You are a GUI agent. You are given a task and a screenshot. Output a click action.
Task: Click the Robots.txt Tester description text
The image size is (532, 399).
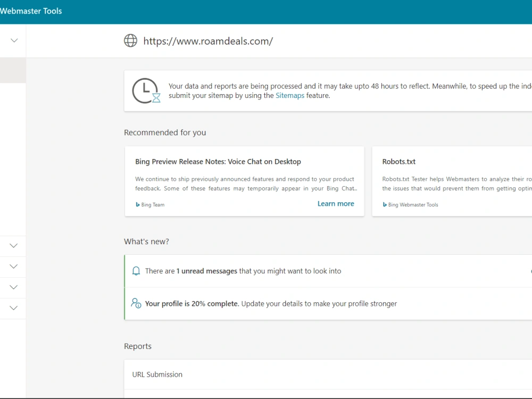pyautogui.click(x=457, y=184)
